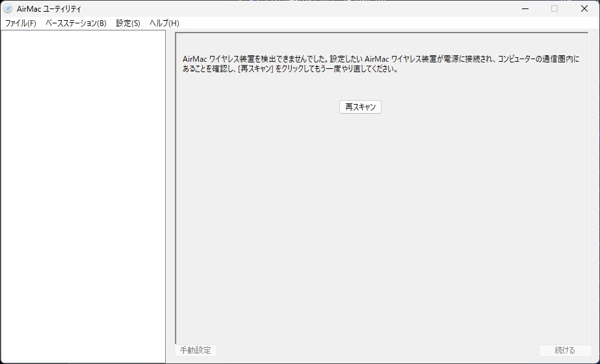Click inside the empty base station list panel
Screen dimensions: 600x364
coord(83,195)
